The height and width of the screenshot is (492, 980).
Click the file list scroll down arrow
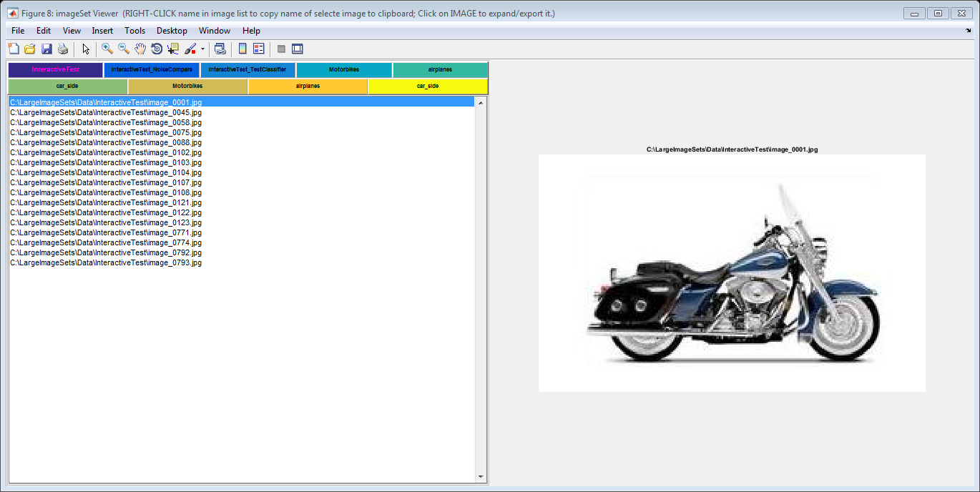(x=481, y=477)
